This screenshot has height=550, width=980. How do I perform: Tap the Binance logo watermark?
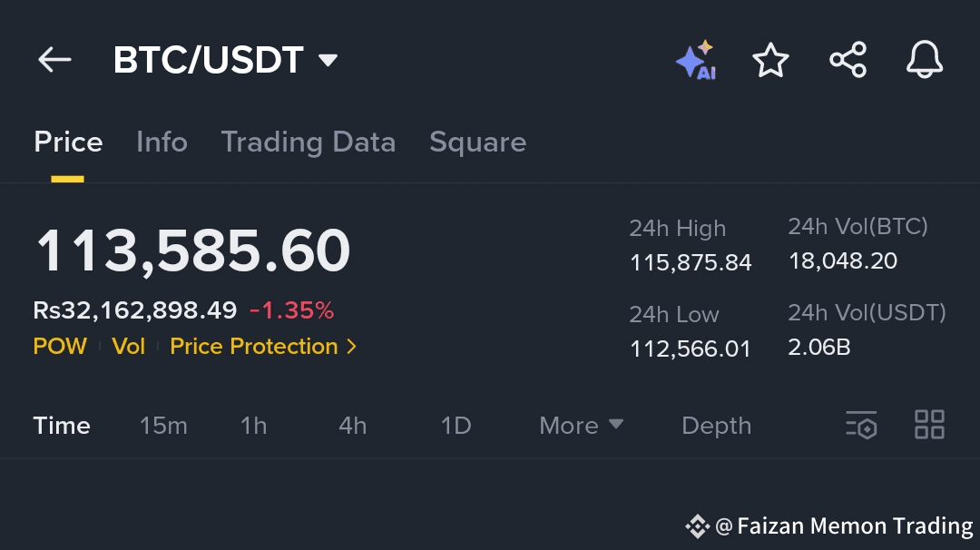697,525
